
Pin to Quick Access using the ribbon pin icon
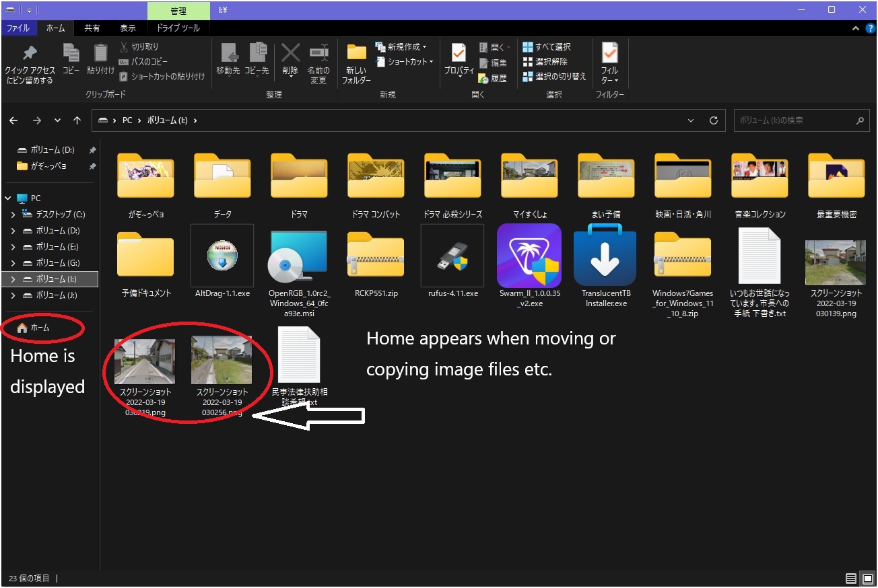coord(30,53)
